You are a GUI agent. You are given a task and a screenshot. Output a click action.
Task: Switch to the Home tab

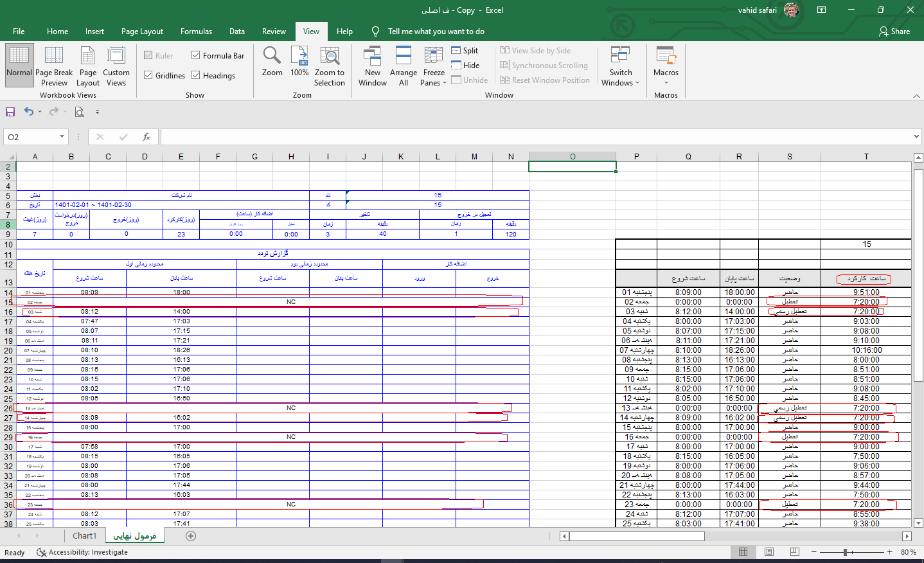click(57, 31)
